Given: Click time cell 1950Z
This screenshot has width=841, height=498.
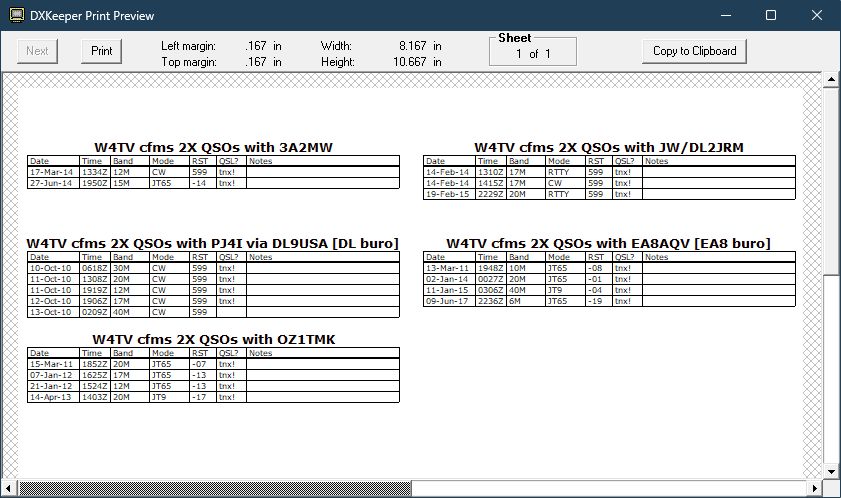Looking at the screenshot, I should point(94,183).
